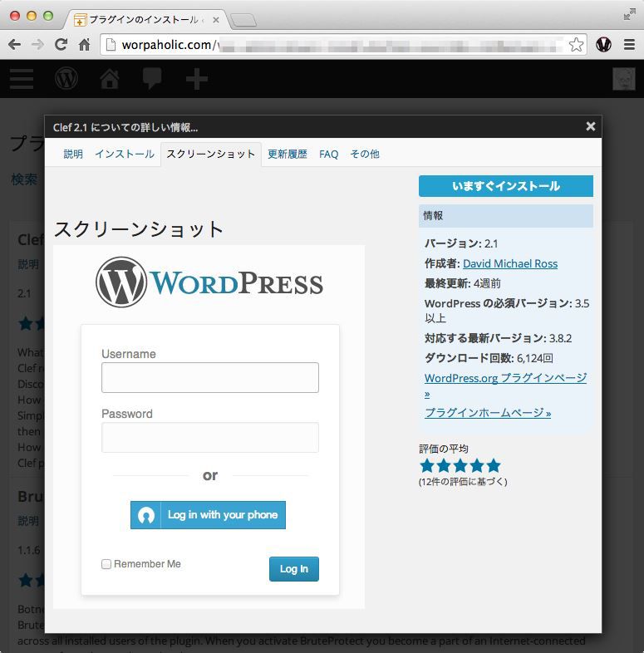Click the ダウンロード回数: 6,124回 text
Viewport: 644px width, 653px height.
coord(489,358)
